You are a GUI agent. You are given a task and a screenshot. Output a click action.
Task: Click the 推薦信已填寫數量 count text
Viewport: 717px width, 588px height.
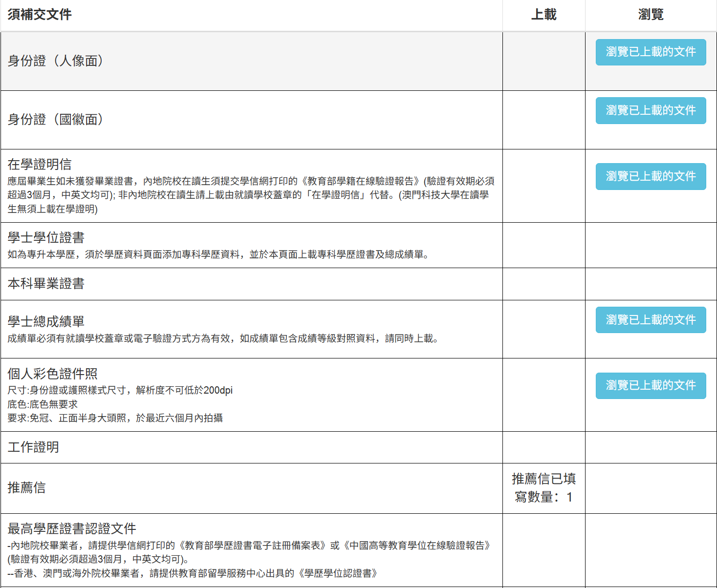pos(543,488)
